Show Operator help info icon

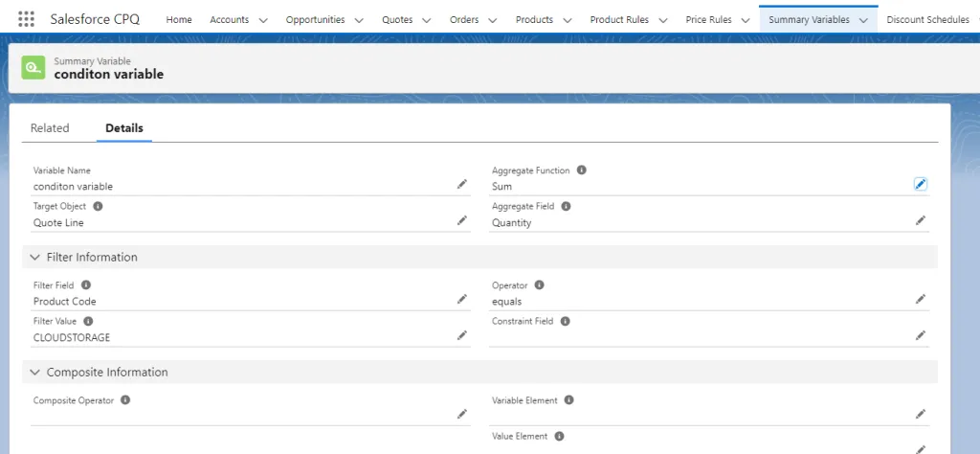(540, 284)
